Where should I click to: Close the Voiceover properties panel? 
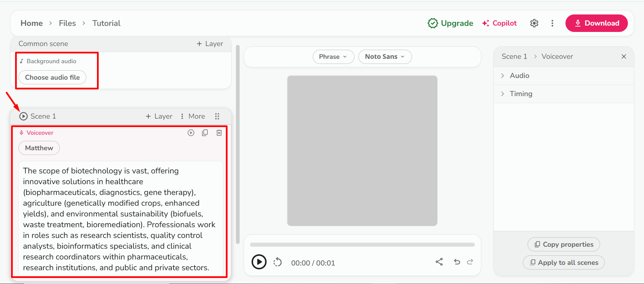(624, 56)
